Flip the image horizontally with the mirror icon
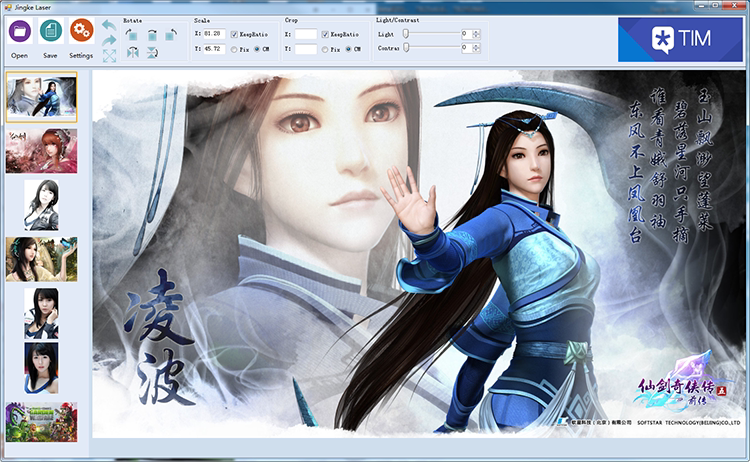750x462 pixels. 132,52
